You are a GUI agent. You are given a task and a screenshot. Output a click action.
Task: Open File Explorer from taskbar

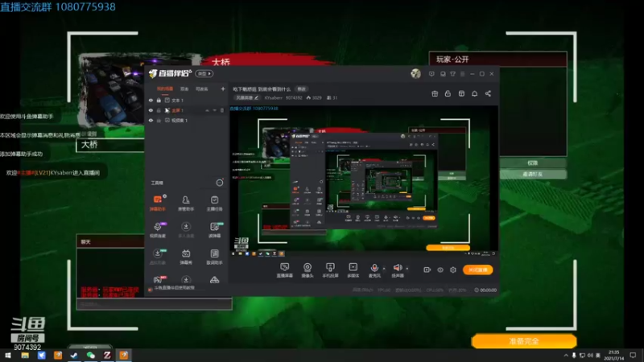[25, 356]
